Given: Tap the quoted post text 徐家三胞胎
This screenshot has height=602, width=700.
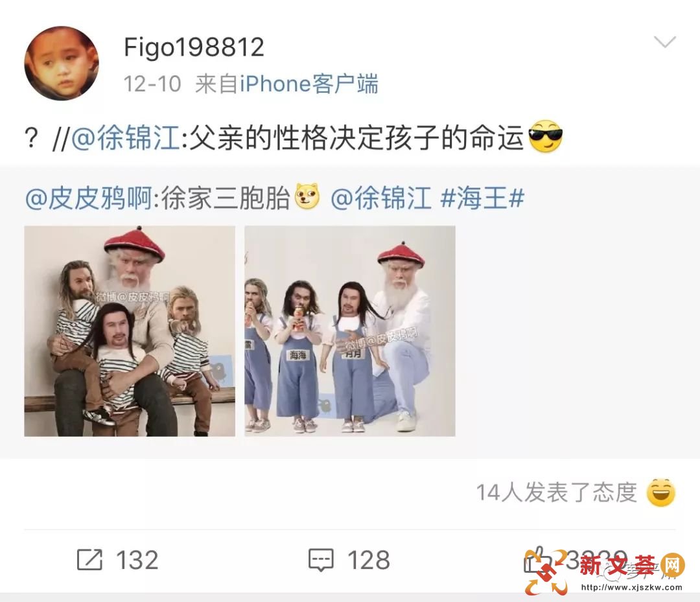Looking at the screenshot, I should point(226,198).
